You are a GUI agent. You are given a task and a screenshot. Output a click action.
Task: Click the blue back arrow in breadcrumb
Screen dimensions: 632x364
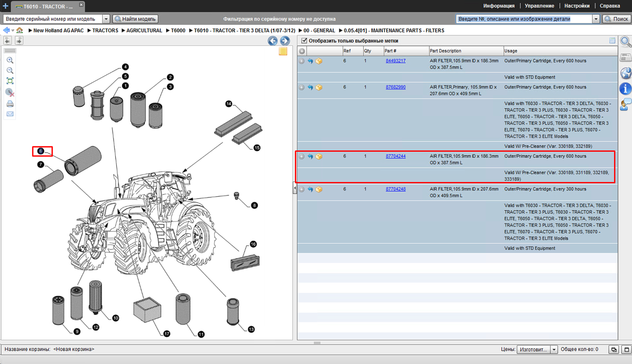tap(6, 30)
